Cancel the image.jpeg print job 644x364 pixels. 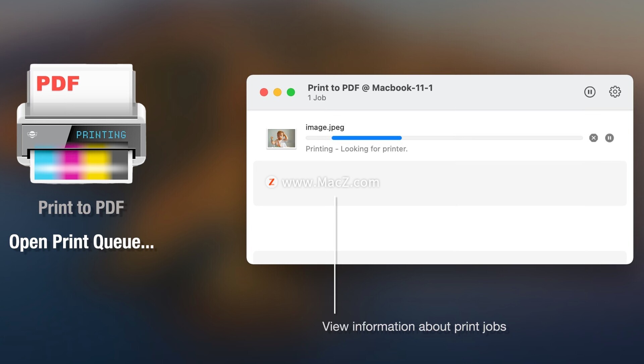593,138
